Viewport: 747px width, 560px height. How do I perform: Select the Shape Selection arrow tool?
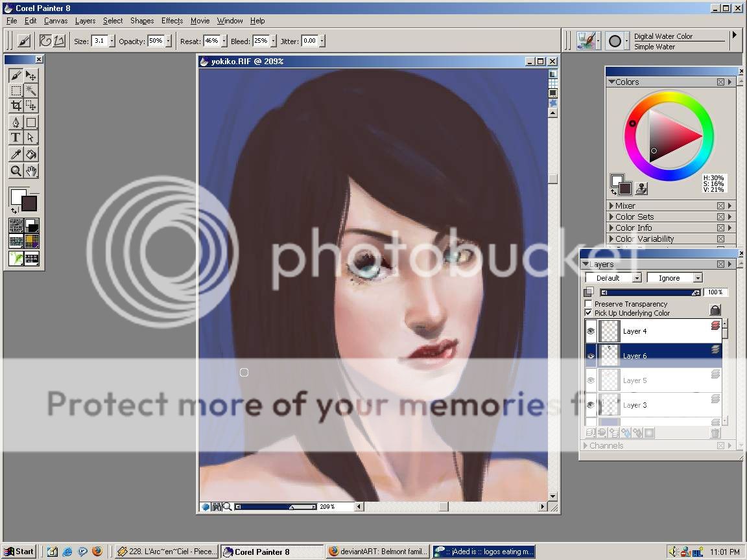(x=31, y=137)
